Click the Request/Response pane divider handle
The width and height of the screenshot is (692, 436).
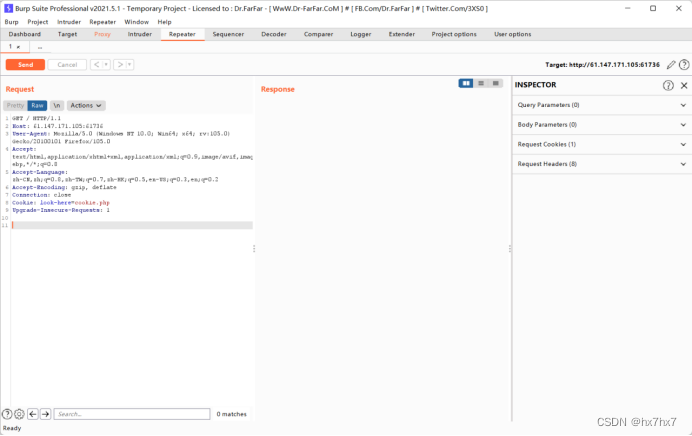point(254,249)
